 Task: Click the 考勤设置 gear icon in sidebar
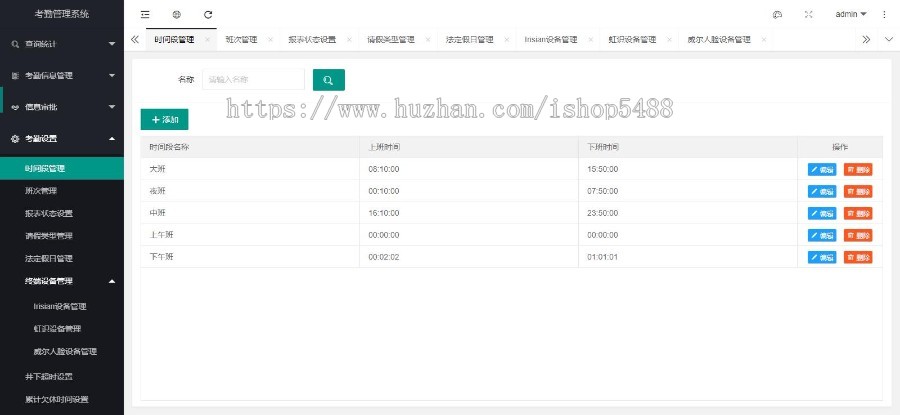[15, 138]
